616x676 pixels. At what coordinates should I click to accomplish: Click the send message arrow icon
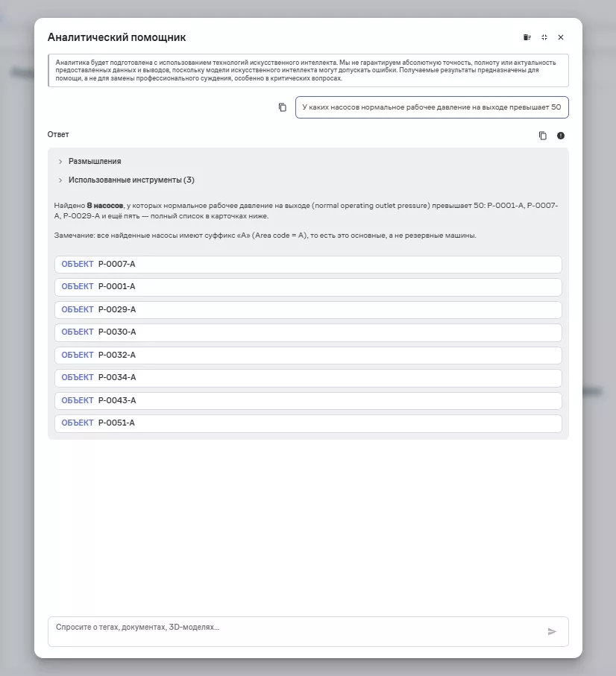pos(552,631)
